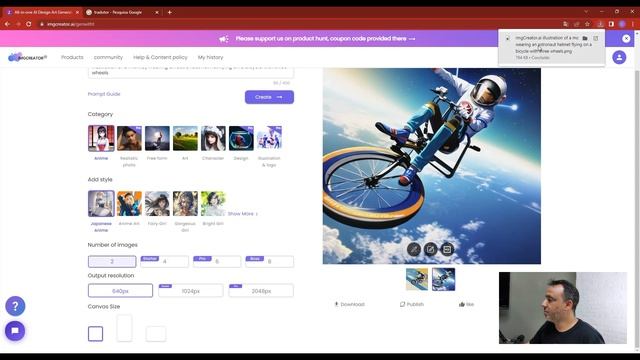Viewport: 640px width, 360px height.
Task: Click the purple Create button
Action: coord(269,97)
